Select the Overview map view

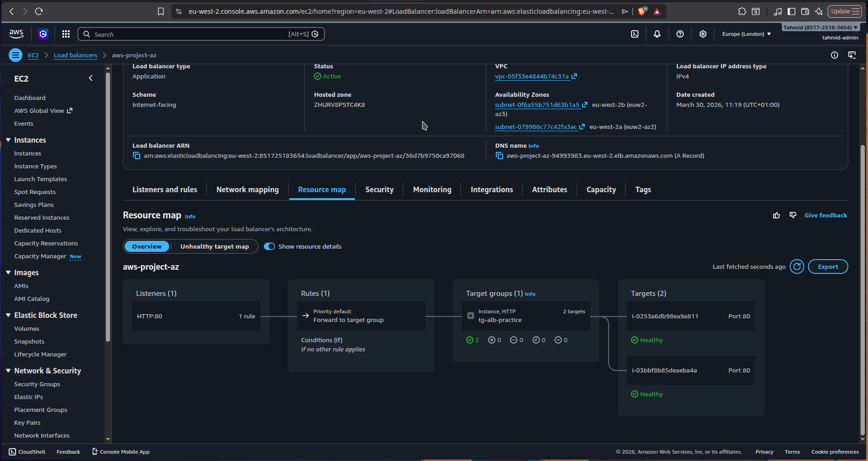tap(147, 246)
